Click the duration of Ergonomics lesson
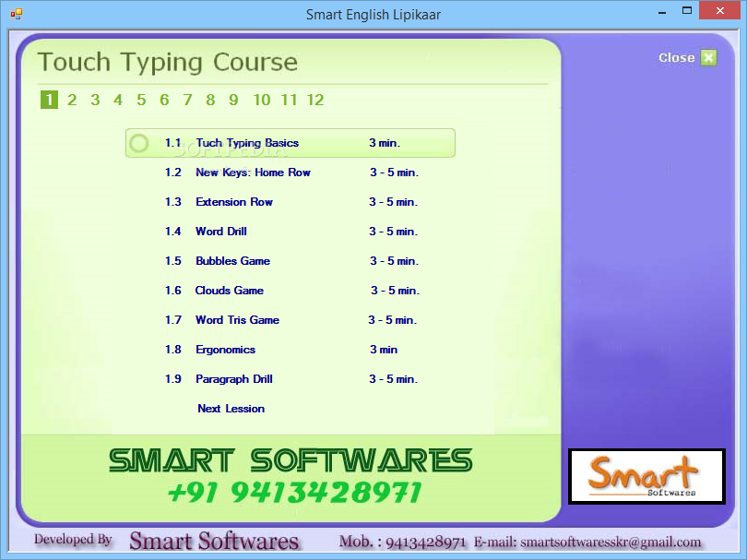This screenshot has height=560, width=747. [384, 350]
